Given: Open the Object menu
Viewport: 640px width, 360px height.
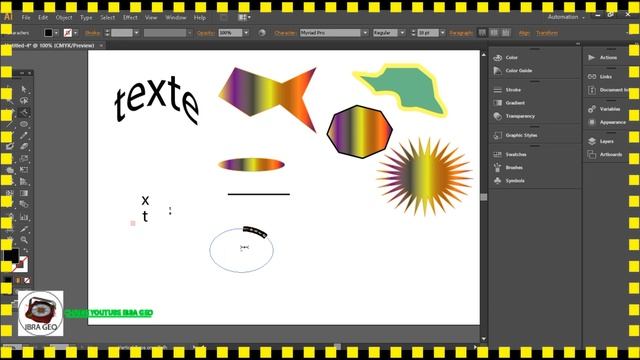Looking at the screenshot, I should tap(64, 18).
